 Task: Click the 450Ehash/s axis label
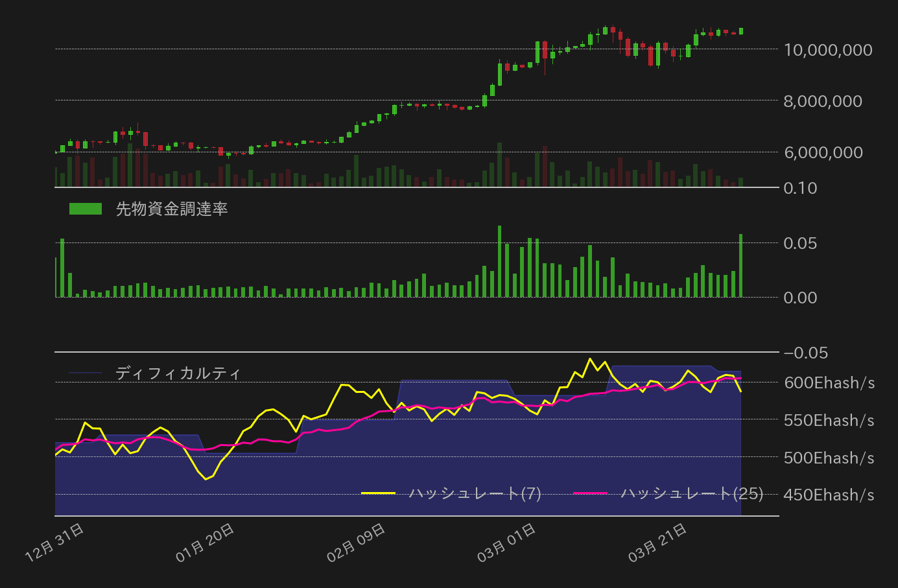829,495
